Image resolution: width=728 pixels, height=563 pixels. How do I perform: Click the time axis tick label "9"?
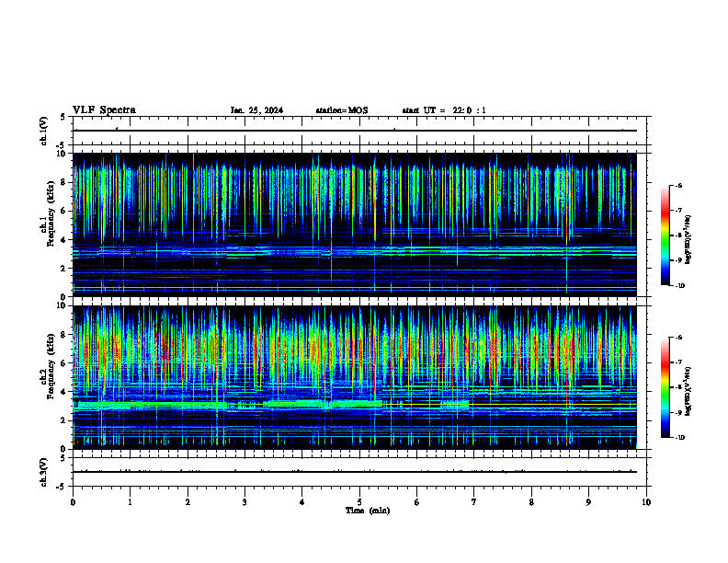tap(588, 502)
